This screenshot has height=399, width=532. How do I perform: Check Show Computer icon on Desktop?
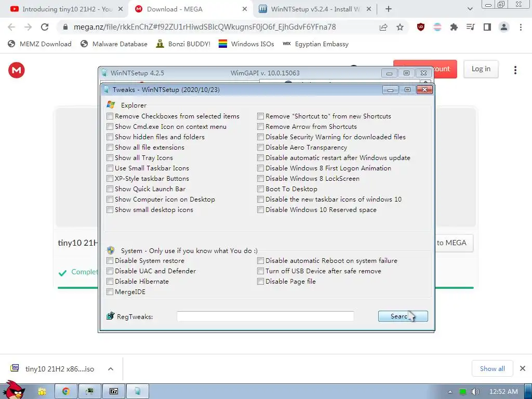110,199
